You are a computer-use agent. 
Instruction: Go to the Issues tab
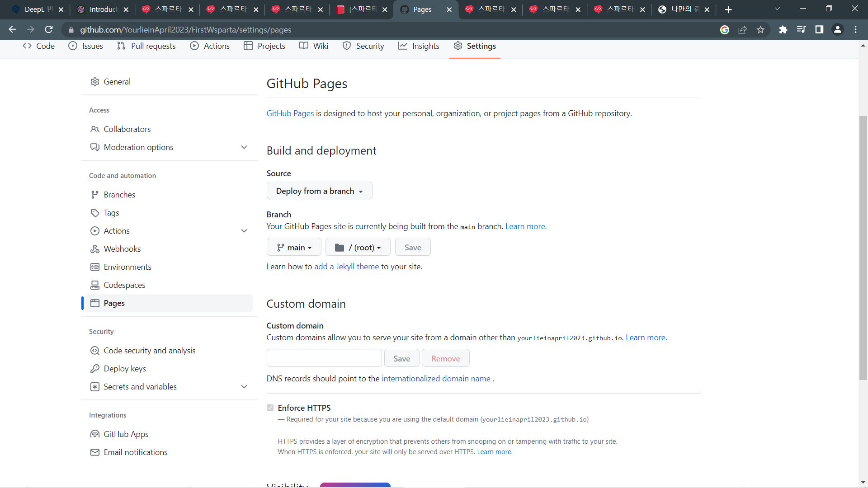pyautogui.click(x=86, y=46)
